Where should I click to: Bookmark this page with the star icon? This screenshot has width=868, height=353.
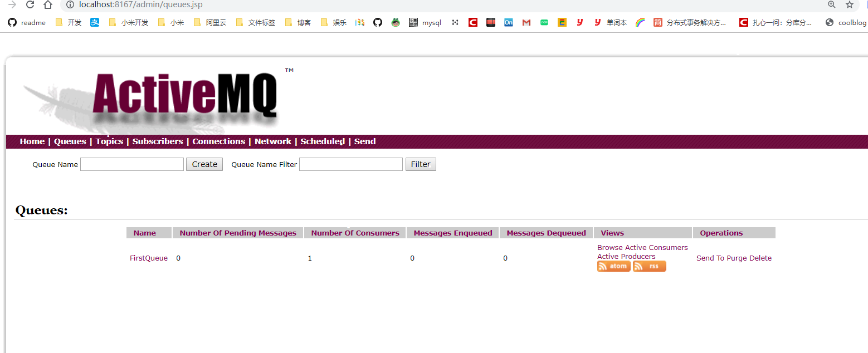(x=850, y=4)
